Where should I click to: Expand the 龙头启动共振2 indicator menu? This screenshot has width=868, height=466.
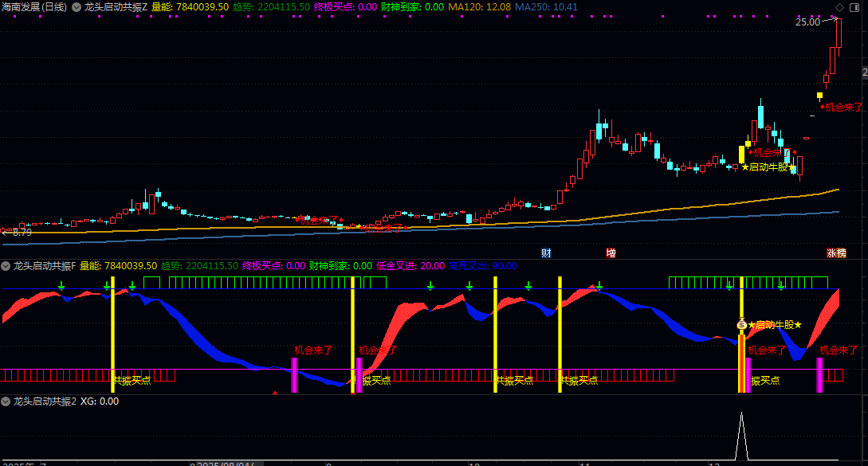6,401
